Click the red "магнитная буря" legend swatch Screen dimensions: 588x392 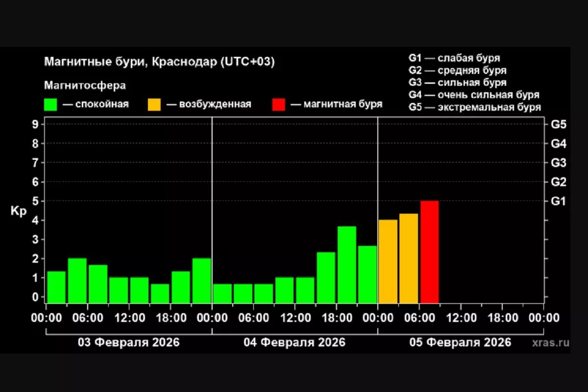tap(278, 104)
